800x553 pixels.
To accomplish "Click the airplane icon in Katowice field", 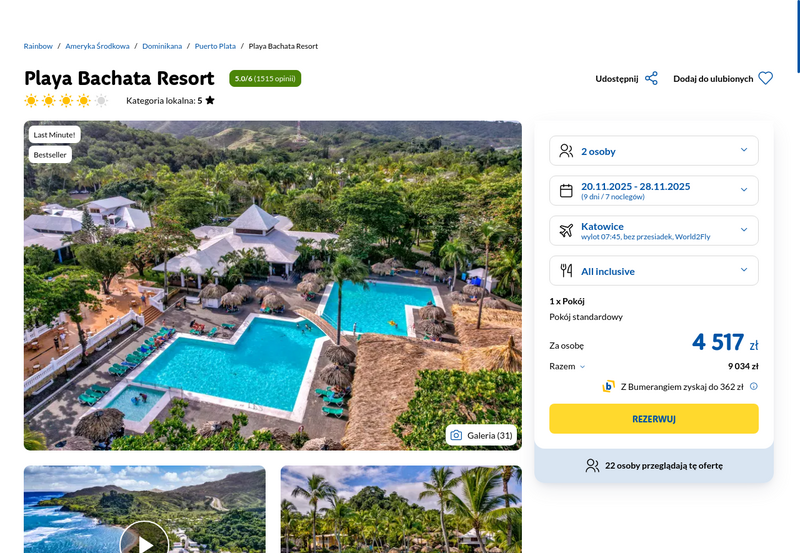I will click(566, 231).
